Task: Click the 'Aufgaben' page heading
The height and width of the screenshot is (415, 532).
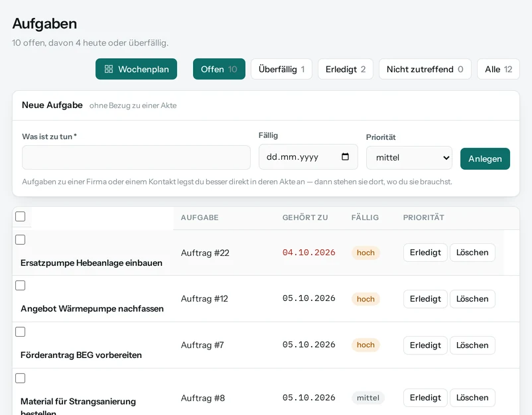Action: tap(45, 24)
